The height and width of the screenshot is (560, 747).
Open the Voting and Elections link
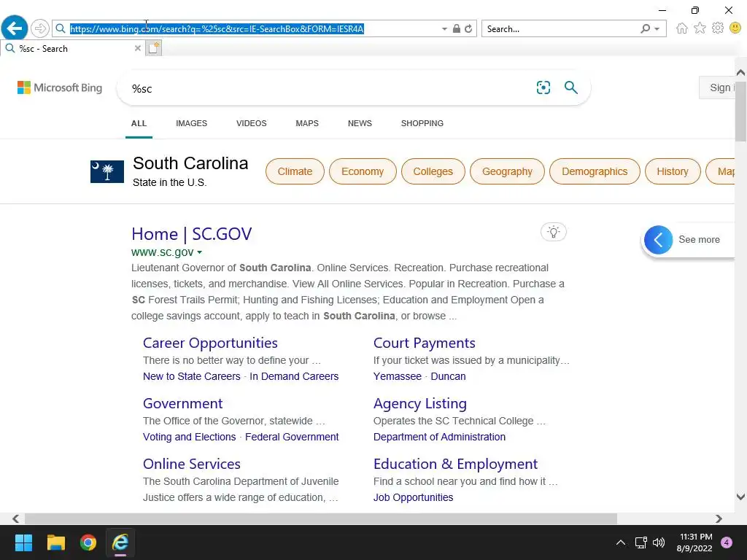coord(189,437)
